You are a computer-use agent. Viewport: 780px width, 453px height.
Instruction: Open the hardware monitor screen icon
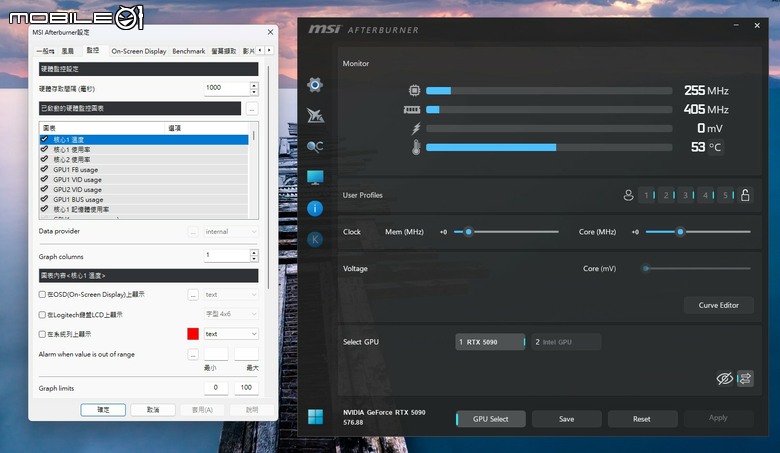[x=315, y=177]
